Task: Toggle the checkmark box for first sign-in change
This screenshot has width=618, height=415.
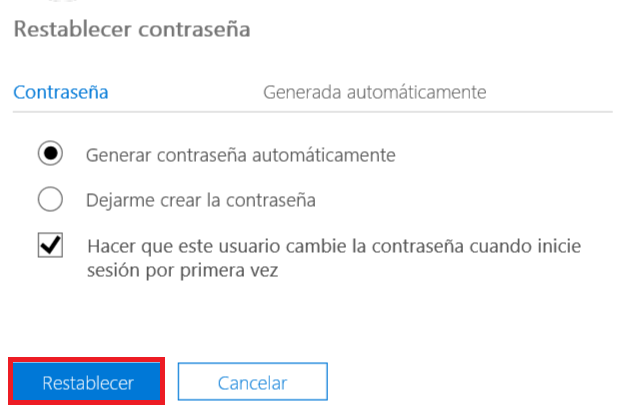Action: 50,245
